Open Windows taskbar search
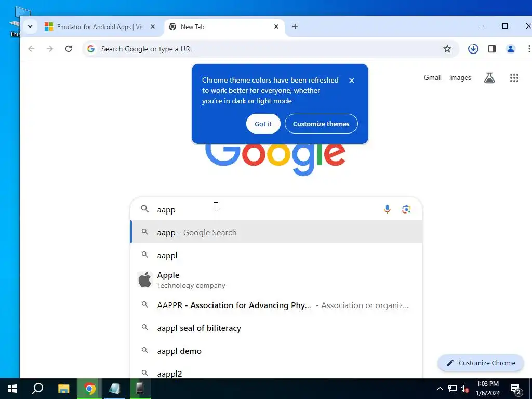This screenshot has height=399, width=532. tap(37, 389)
